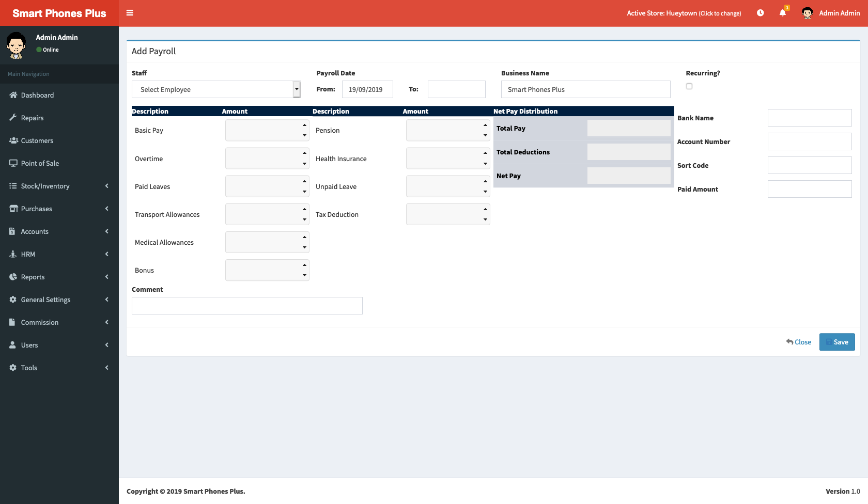Open Customers menu item
The width and height of the screenshot is (868, 504).
[59, 140]
